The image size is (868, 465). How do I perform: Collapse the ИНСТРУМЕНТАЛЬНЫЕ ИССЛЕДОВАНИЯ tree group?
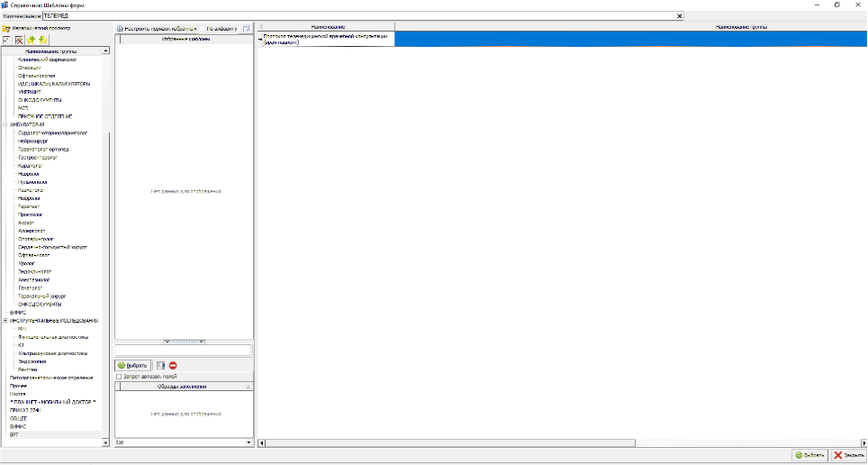5,321
